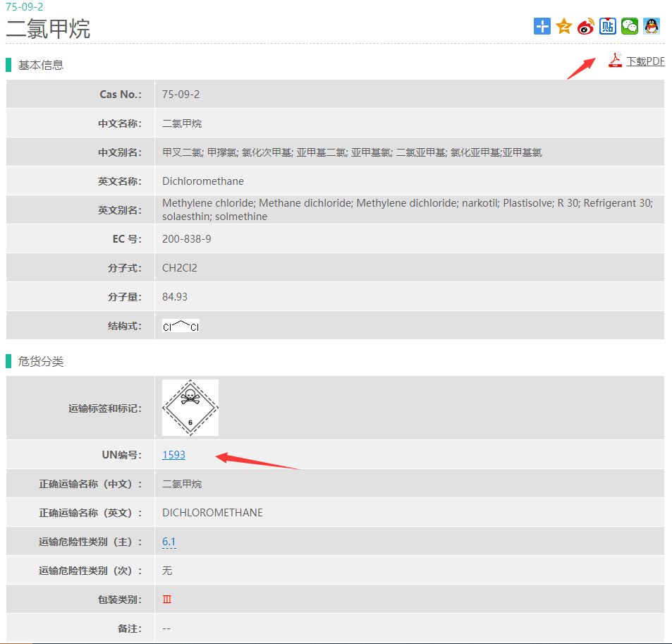Click the 英文别名 label cell
The width and height of the screenshot is (672, 644).
80,210
